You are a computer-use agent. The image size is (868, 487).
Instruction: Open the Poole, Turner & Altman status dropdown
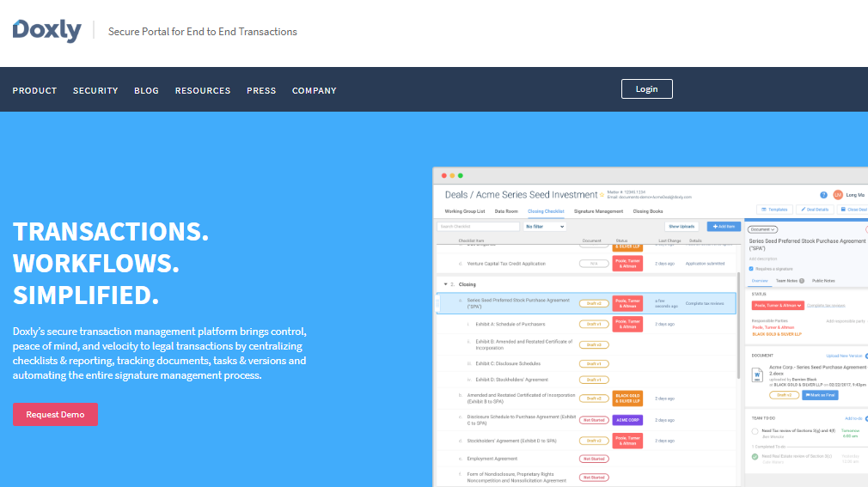pyautogui.click(x=777, y=306)
